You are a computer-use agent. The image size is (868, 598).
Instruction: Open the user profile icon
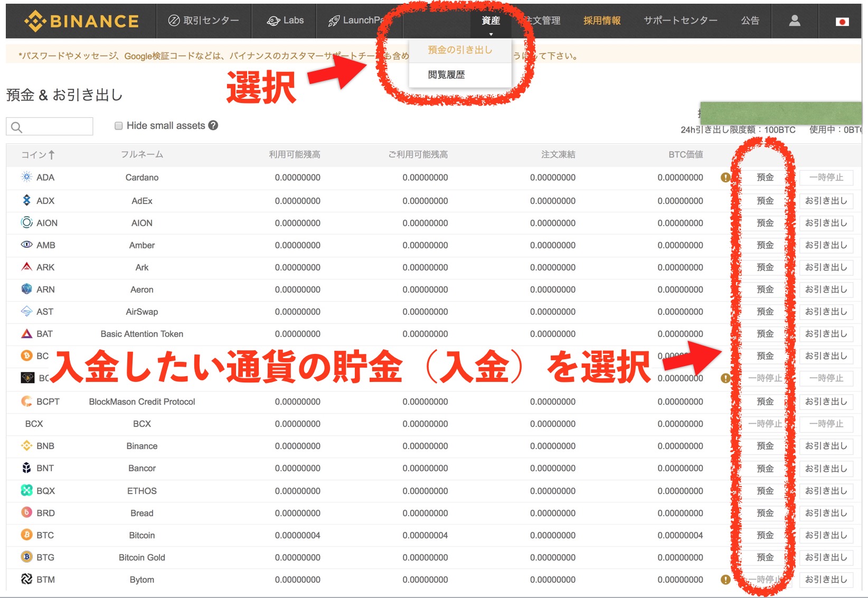(x=794, y=21)
